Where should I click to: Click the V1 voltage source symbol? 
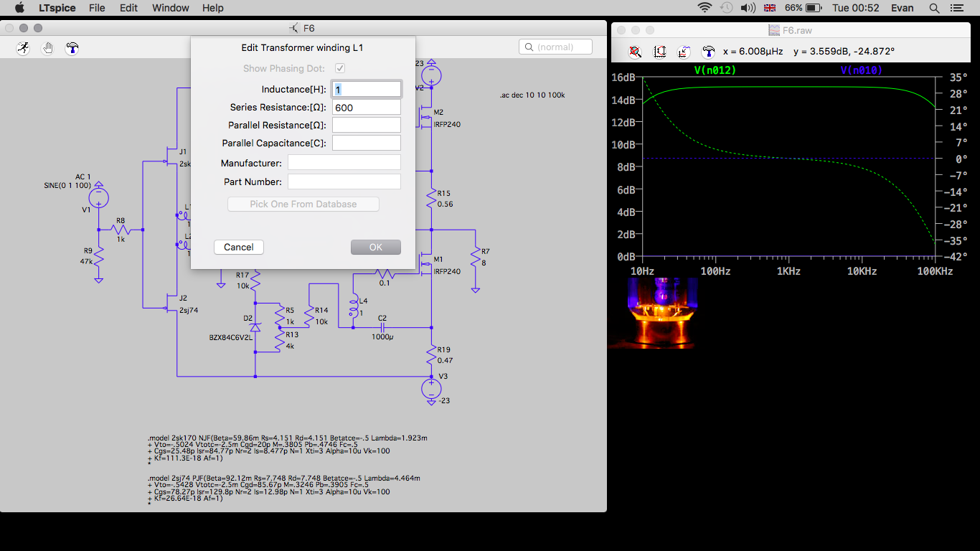(x=98, y=197)
